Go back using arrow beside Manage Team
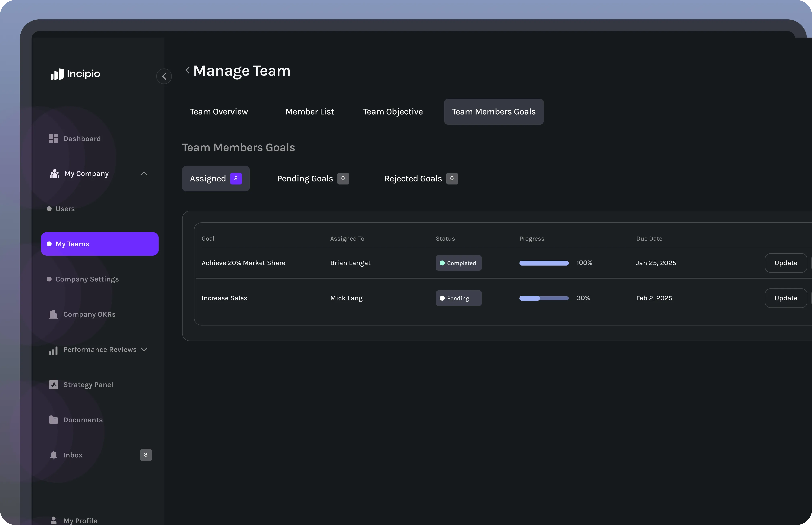Image resolution: width=812 pixels, height=525 pixels. pyautogui.click(x=188, y=70)
